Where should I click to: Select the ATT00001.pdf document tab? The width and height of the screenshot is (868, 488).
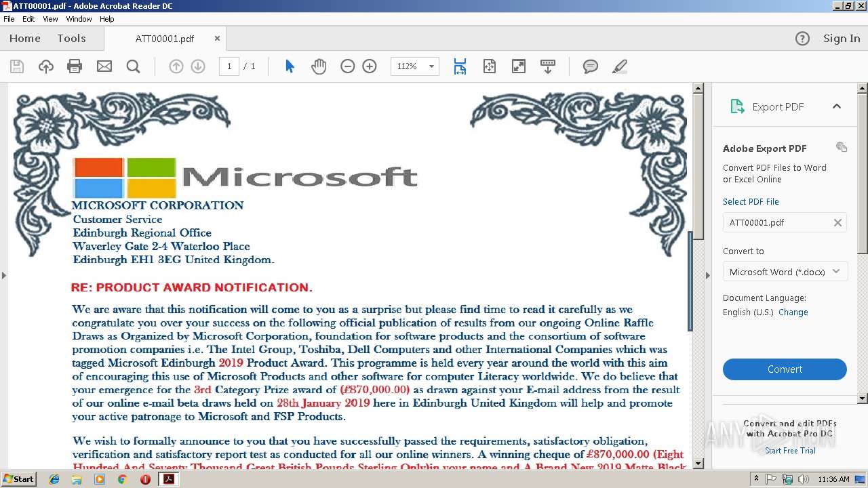(165, 39)
